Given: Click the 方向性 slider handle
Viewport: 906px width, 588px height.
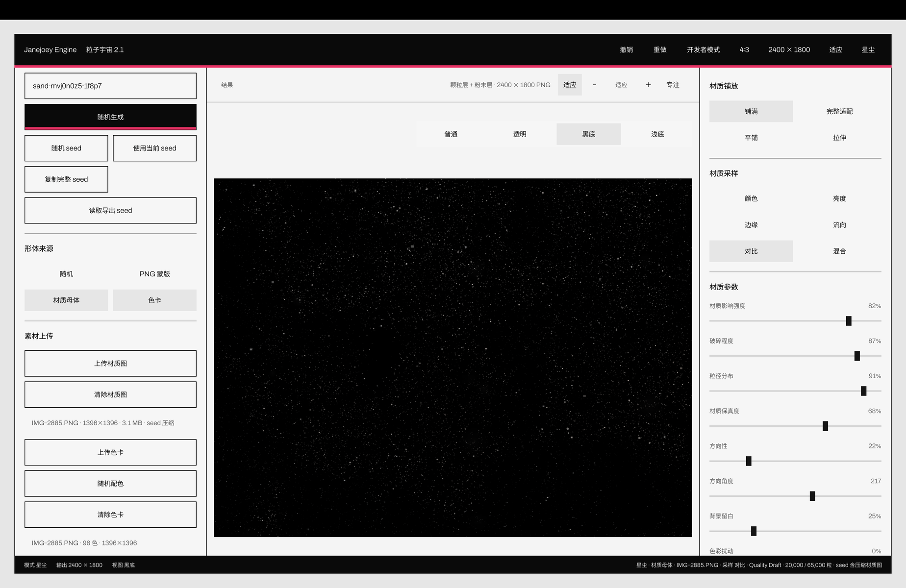Looking at the screenshot, I should pos(749,461).
